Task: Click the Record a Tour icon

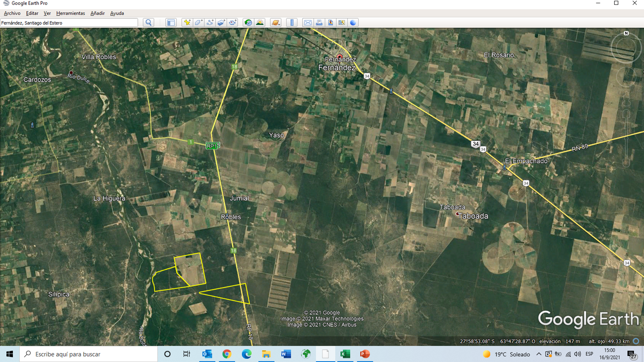Action: click(233, 23)
